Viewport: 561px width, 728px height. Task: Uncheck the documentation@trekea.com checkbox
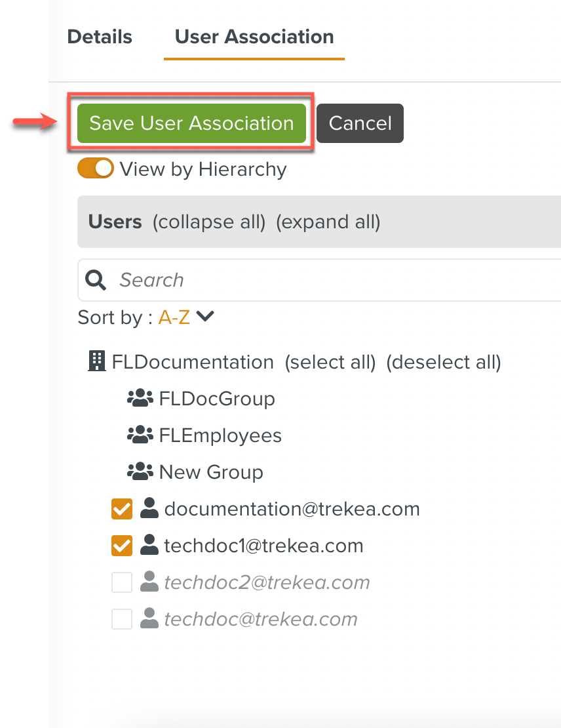(122, 508)
